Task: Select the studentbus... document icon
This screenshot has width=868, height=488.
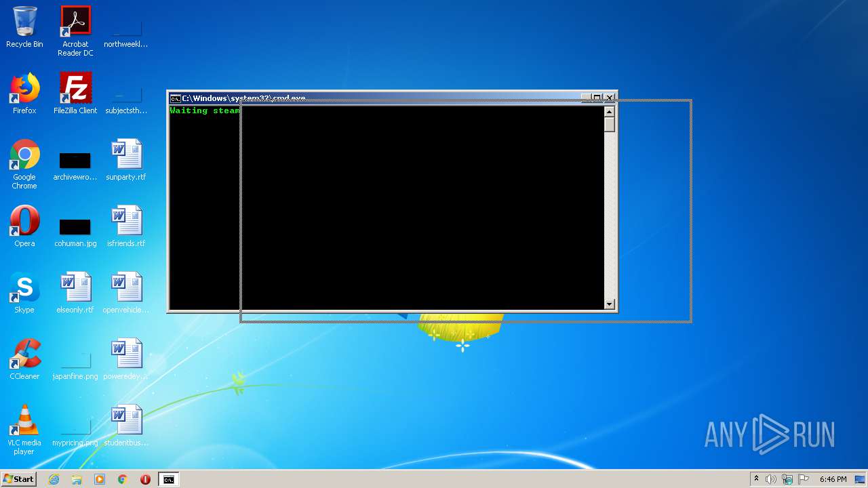Action: [126, 426]
